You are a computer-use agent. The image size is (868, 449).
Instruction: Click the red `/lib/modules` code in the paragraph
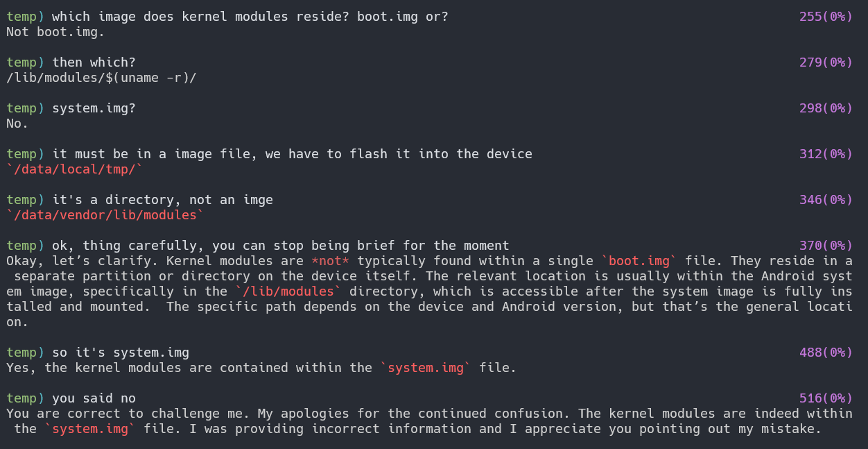[288, 291]
